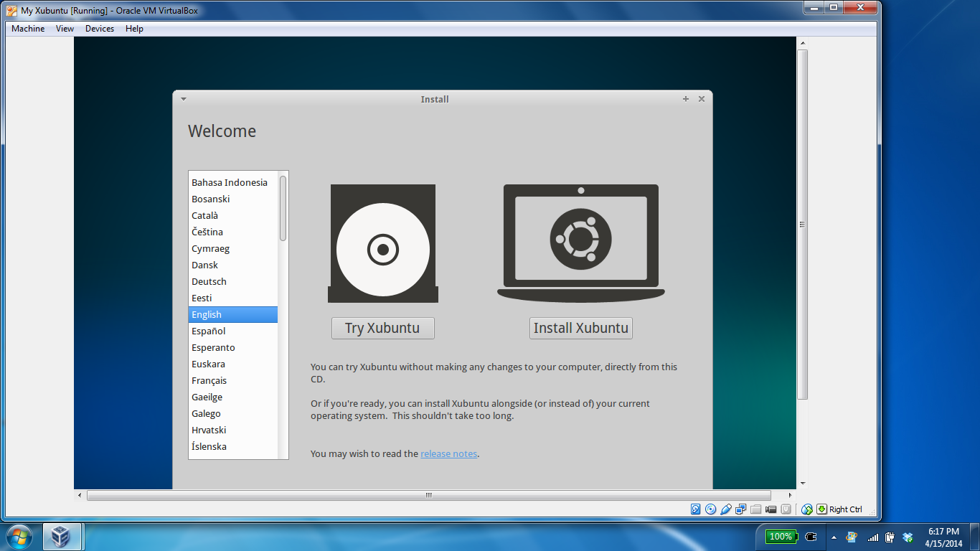Screen dimensions: 980x551
Task: Click VM horizontal scrollbar right arrow
Action: [791, 495]
